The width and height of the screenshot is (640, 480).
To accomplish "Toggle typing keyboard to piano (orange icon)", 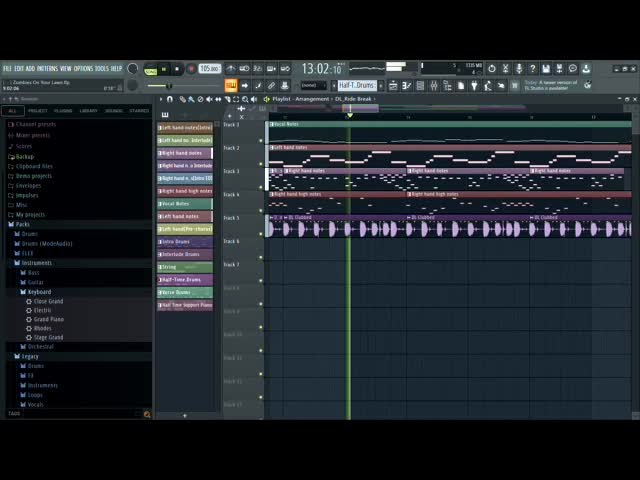I will click(231, 85).
